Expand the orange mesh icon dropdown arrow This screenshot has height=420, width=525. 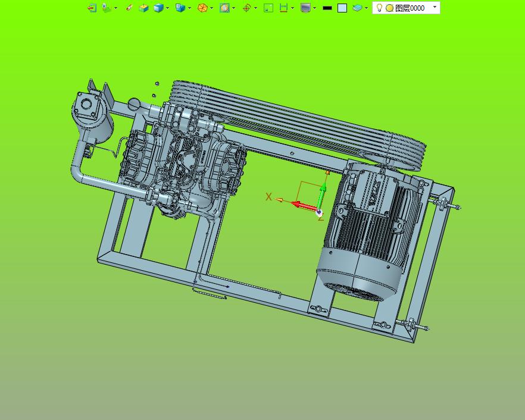[x=212, y=8]
